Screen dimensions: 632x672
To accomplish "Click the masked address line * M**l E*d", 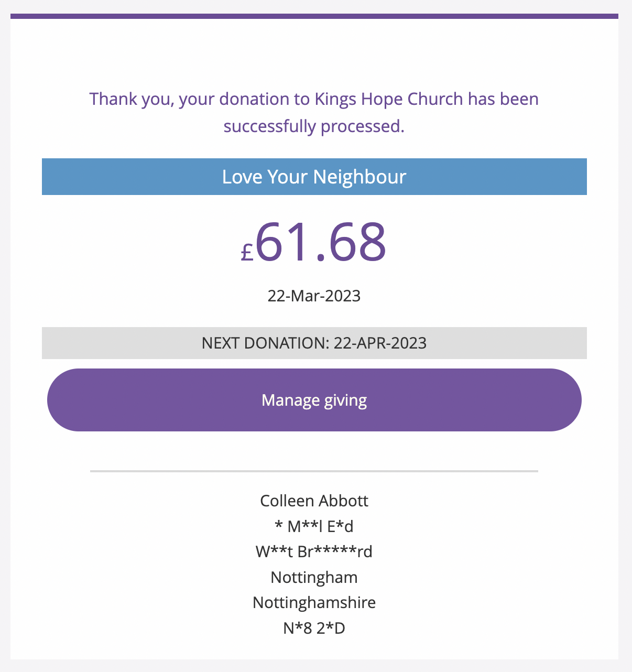I will point(314,526).
